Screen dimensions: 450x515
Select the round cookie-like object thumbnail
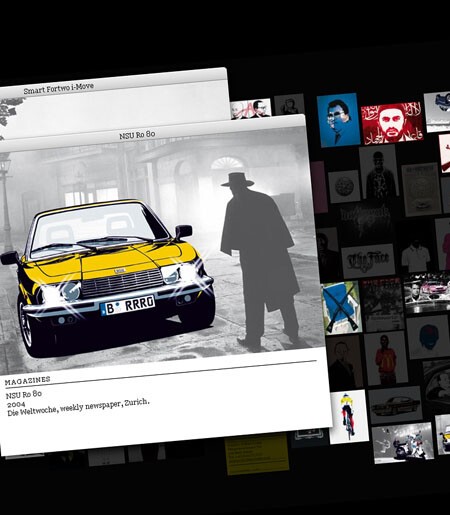pyautogui.click(x=344, y=186)
